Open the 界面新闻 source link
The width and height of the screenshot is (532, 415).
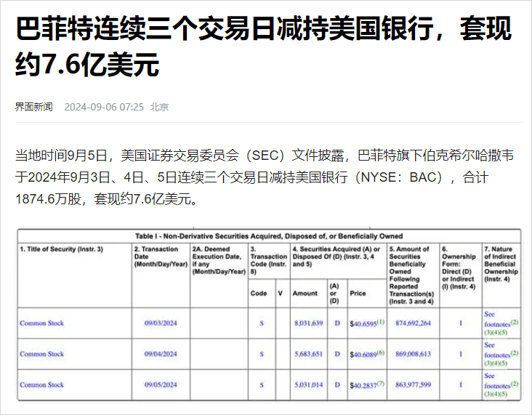(34, 107)
